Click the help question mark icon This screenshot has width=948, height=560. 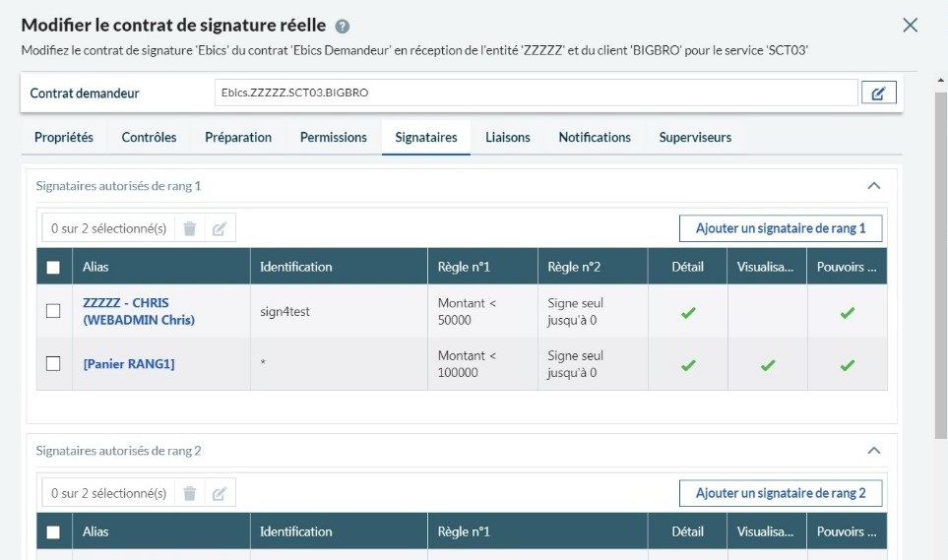pyautogui.click(x=343, y=27)
